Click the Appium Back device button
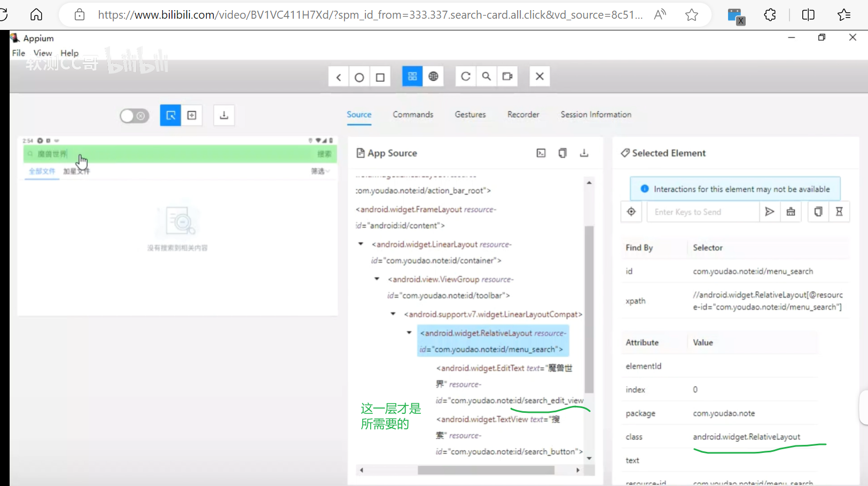868x486 pixels. pos(339,77)
